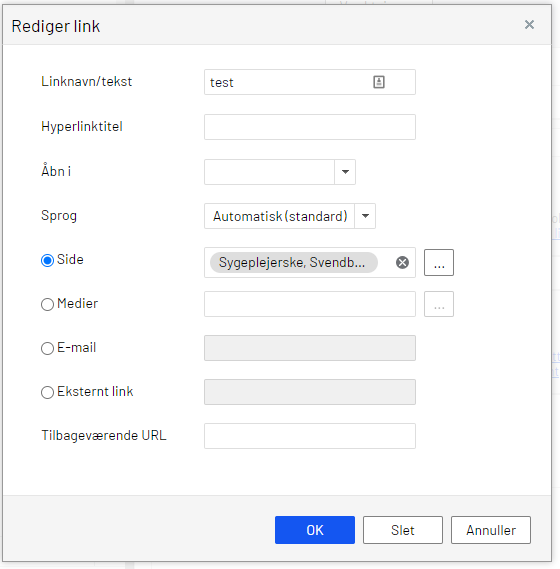560x569 pixels.
Task: Browse pages with the Side ellipsis button
Action: click(439, 262)
